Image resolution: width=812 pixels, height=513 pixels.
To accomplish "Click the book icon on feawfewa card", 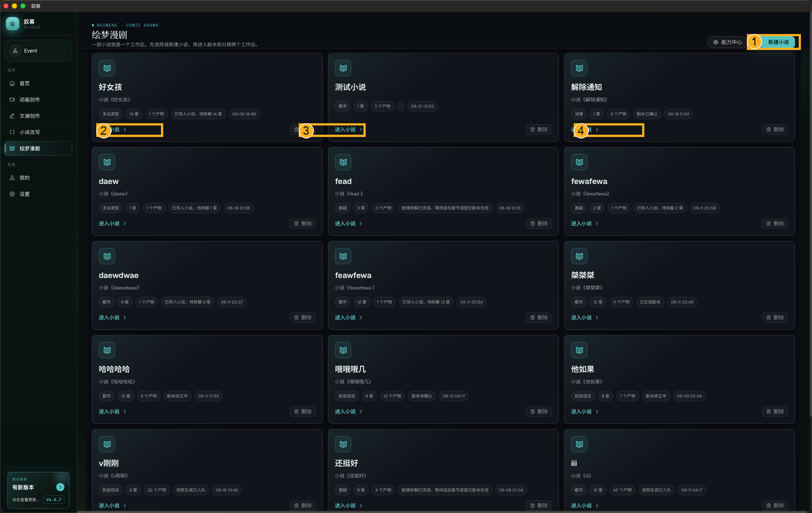I will (x=343, y=256).
